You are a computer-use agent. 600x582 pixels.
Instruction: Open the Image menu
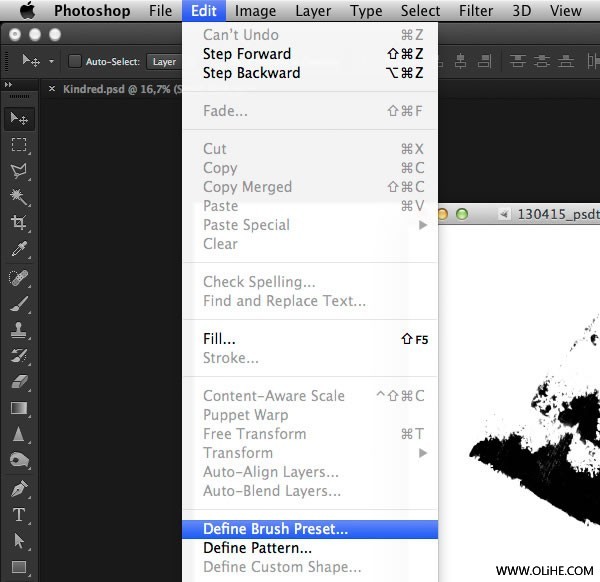coord(255,11)
